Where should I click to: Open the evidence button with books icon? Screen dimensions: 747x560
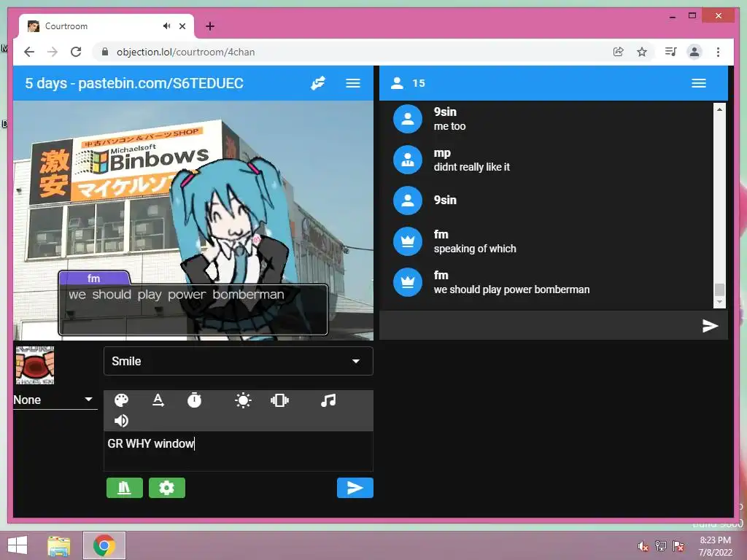point(124,488)
